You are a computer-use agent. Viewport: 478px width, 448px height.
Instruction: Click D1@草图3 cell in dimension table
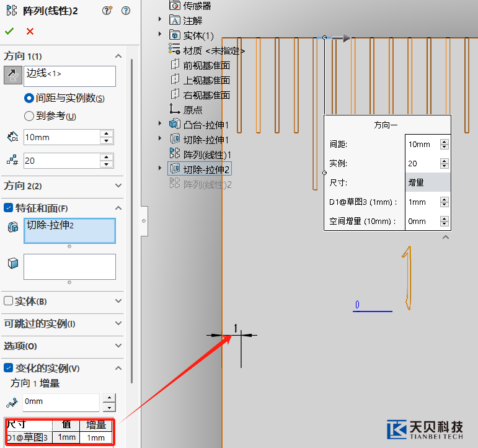click(x=29, y=437)
